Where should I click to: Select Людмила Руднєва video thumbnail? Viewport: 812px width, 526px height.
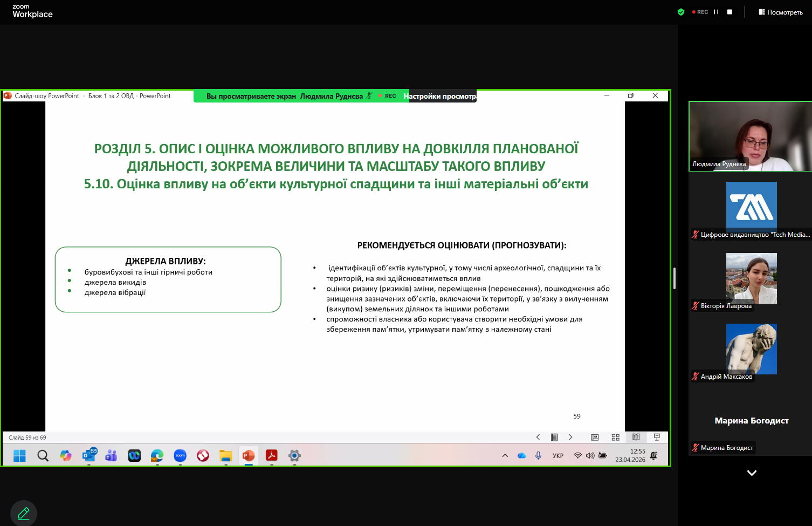tap(750, 136)
